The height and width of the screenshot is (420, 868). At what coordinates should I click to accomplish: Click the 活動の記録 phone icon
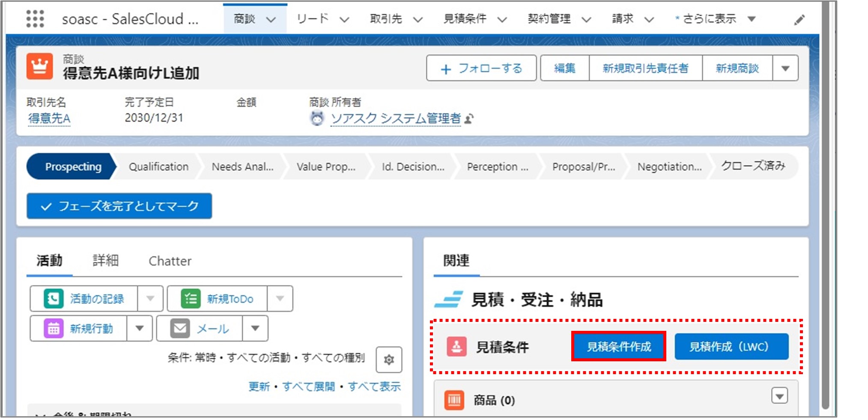[x=54, y=299]
